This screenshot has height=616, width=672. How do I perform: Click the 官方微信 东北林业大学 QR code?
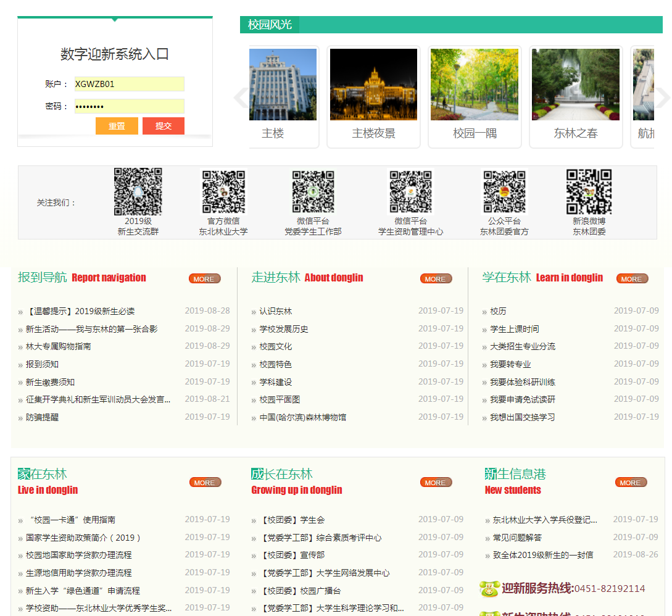tap(223, 191)
